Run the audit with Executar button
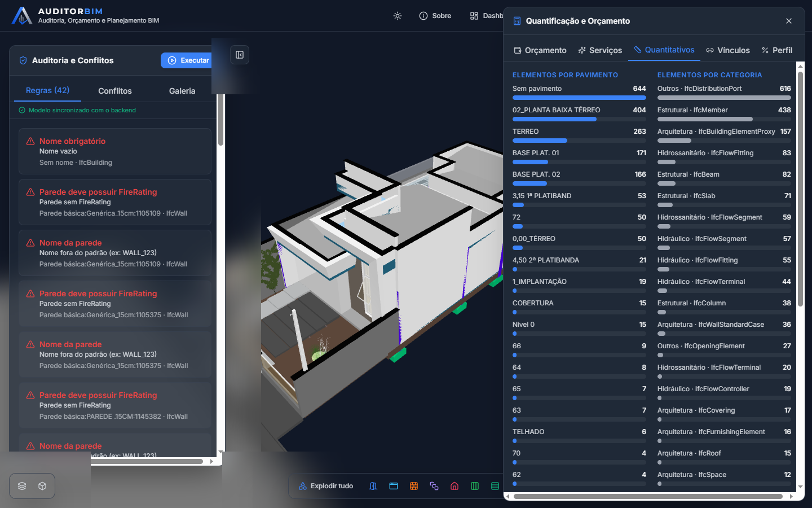This screenshot has width=812, height=508. point(186,60)
